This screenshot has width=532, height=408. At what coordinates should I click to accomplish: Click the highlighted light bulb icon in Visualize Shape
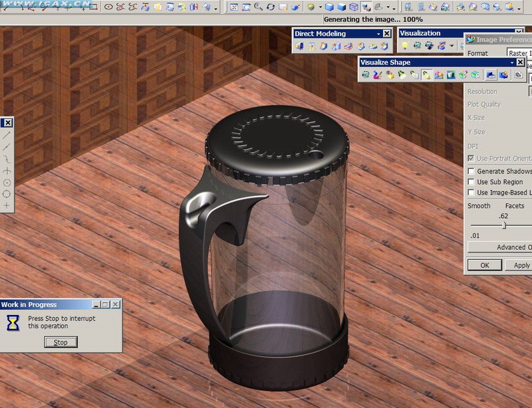(x=426, y=74)
